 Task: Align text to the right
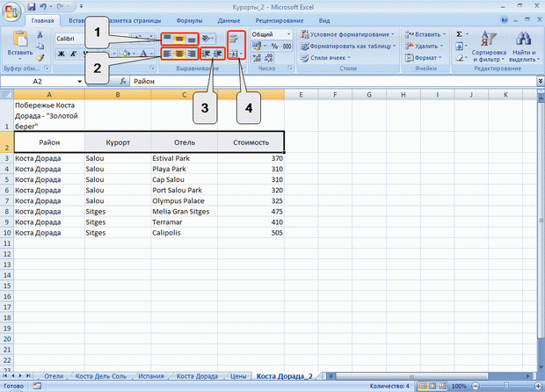[x=192, y=54]
